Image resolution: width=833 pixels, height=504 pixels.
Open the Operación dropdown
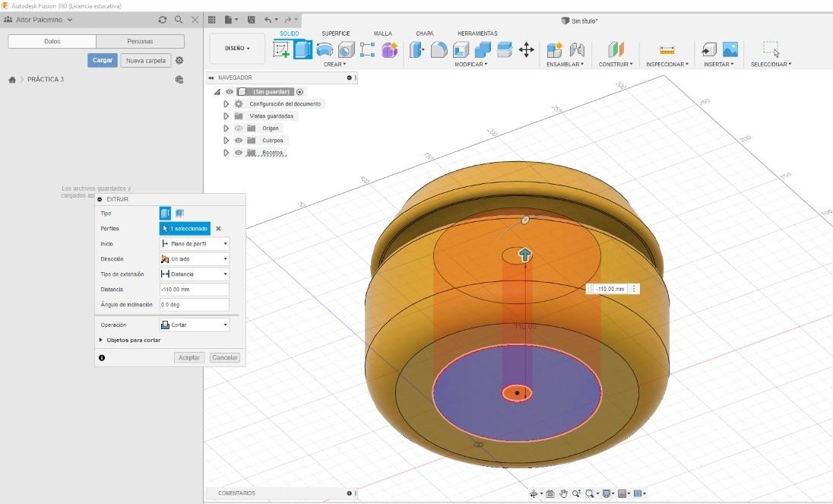[x=195, y=325]
